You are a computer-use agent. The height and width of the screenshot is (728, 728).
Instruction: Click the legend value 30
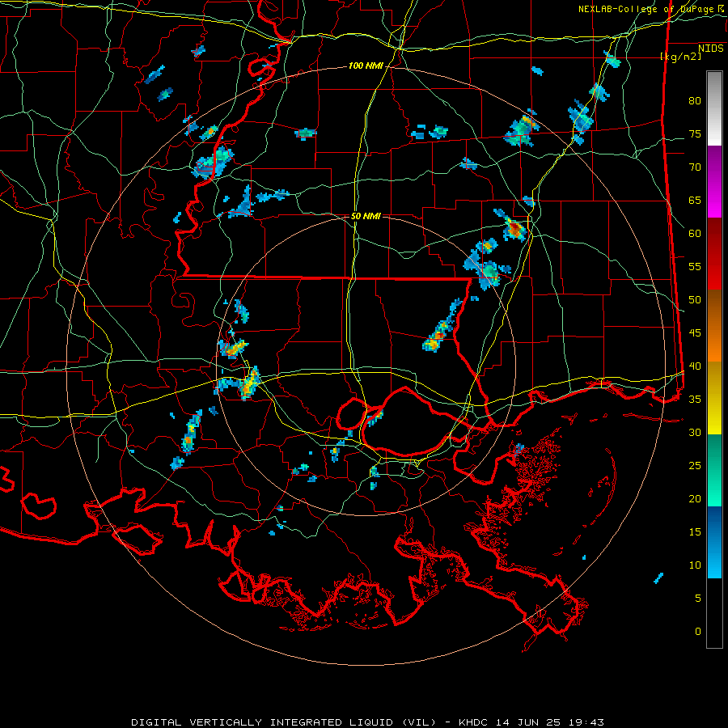point(695,432)
